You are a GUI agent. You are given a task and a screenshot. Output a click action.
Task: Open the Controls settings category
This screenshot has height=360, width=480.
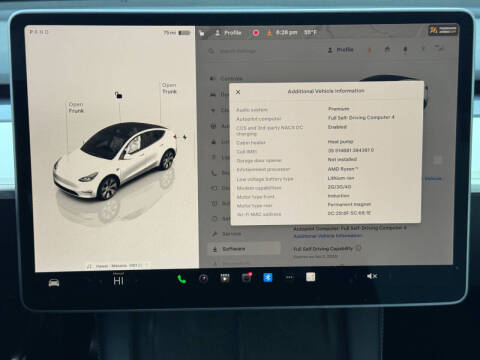pos(226,78)
